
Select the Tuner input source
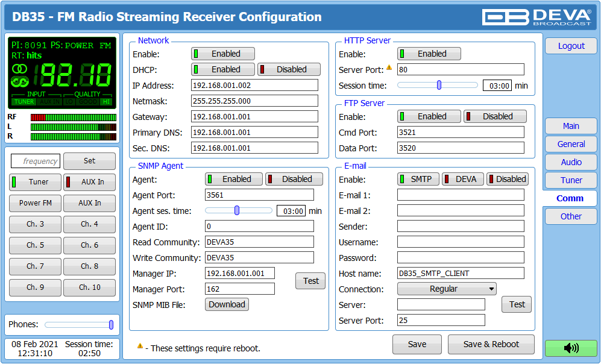(x=35, y=182)
